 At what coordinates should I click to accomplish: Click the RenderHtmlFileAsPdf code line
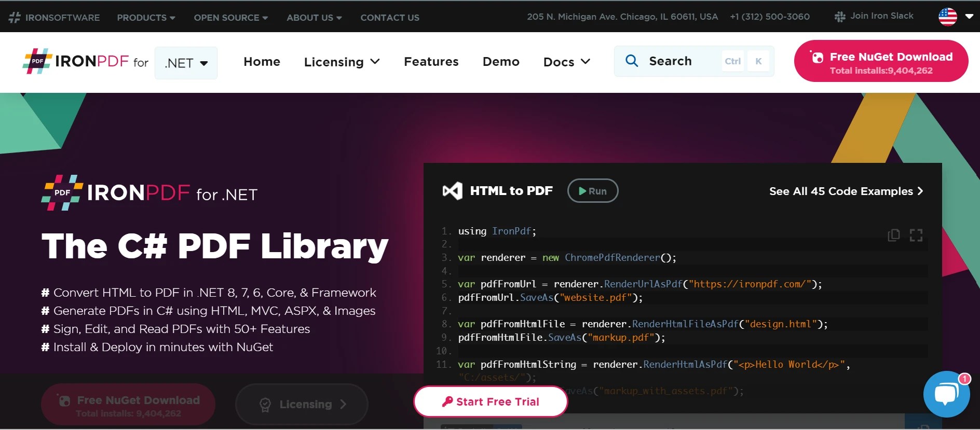click(x=643, y=324)
